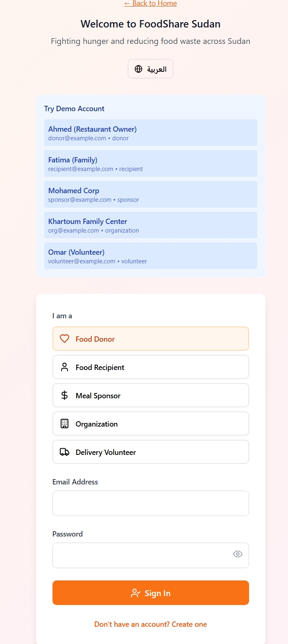Select the Delivery Volunteer role
288x644 pixels.
150,452
